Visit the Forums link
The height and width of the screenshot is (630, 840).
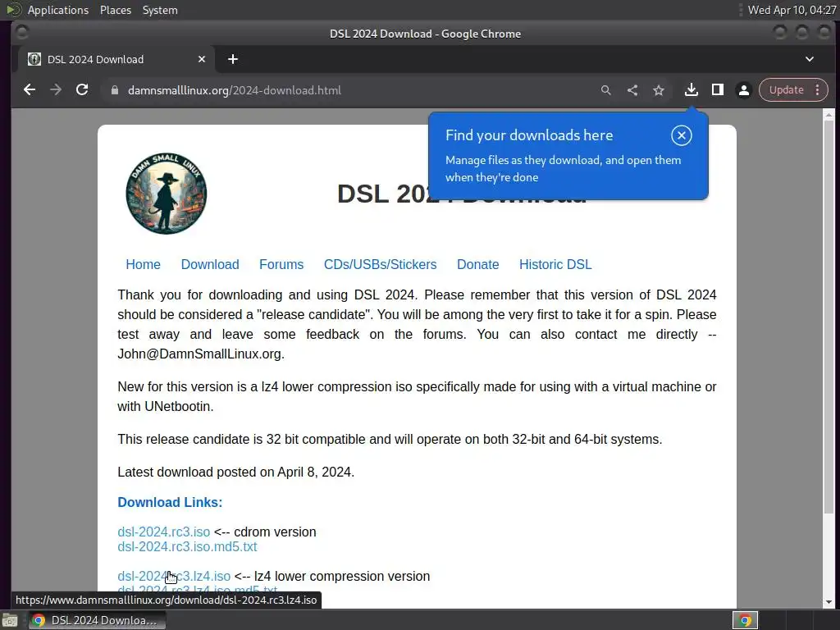(x=281, y=265)
